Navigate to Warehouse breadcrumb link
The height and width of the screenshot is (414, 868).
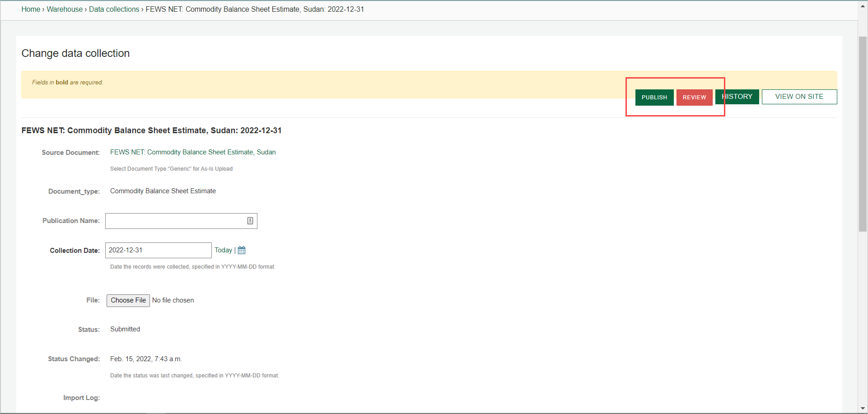pos(65,9)
